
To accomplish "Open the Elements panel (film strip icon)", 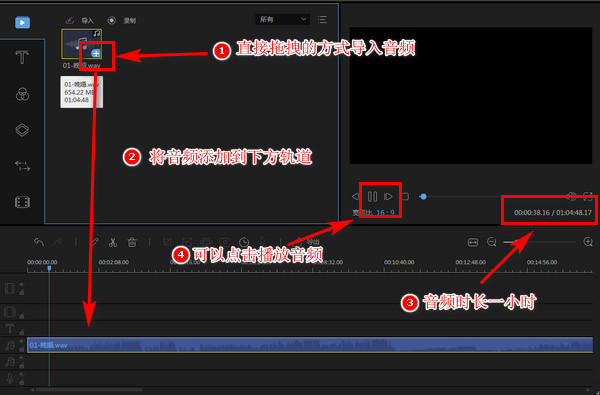I will click(22, 202).
